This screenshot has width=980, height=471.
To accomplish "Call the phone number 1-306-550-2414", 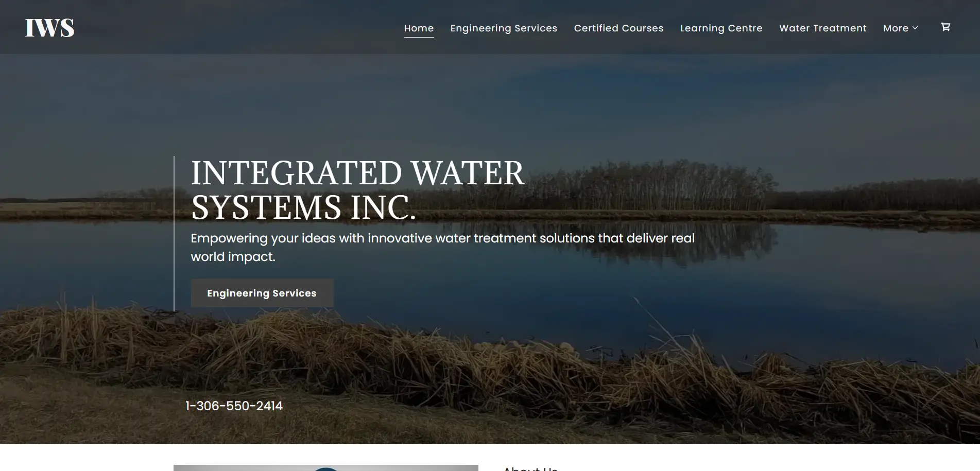I will pos(234,406).
